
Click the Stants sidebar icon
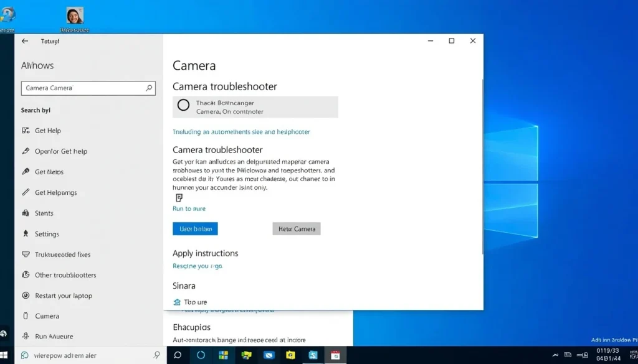pos(26,213)
